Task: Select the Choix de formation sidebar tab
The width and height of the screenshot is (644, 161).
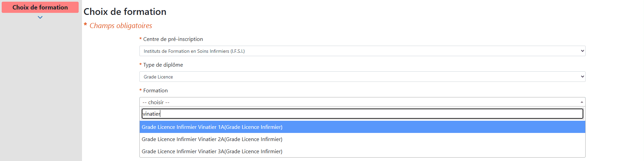Action: (40, 7)
